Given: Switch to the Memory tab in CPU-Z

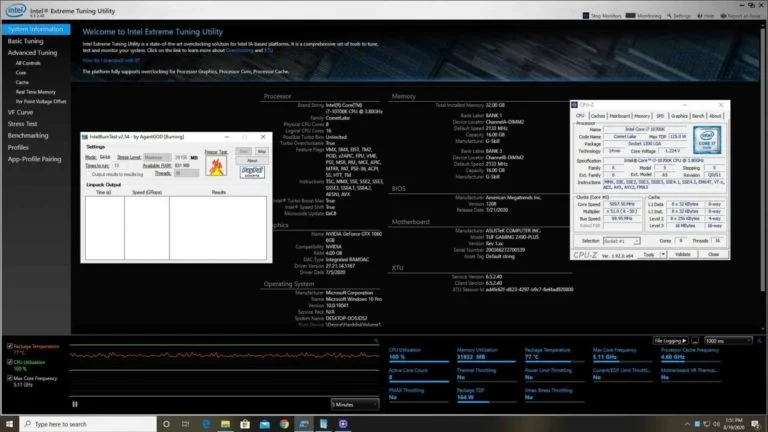Looking at the screenshot, I should point(642,116).
